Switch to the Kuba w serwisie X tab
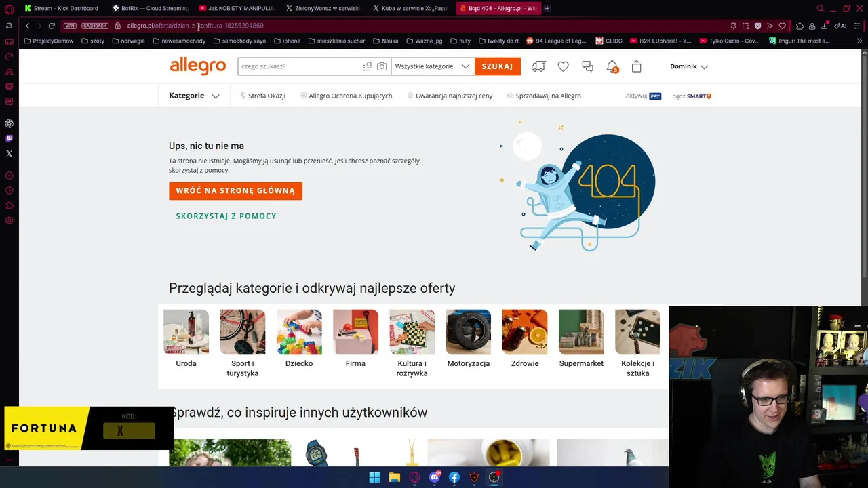 coord(410,8)
